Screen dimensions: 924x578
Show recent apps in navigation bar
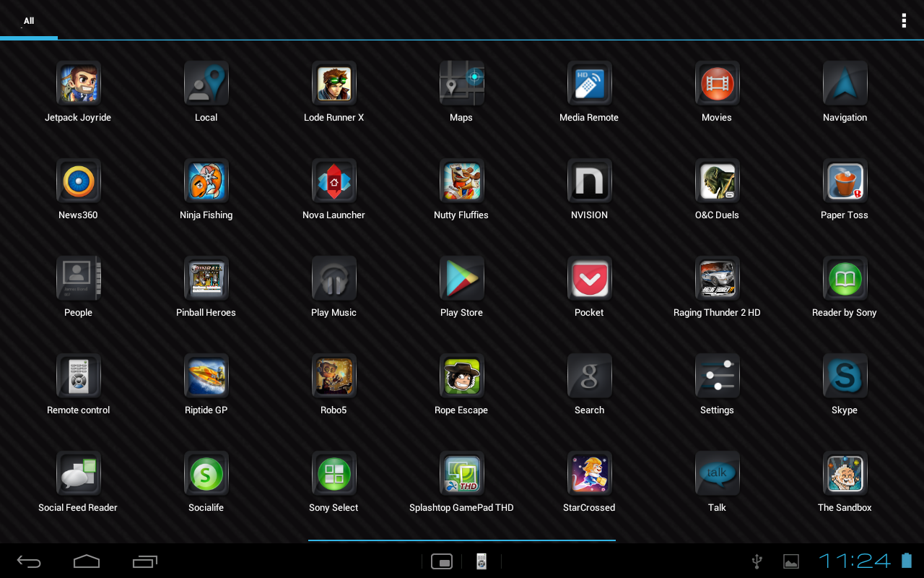[145, 561]
